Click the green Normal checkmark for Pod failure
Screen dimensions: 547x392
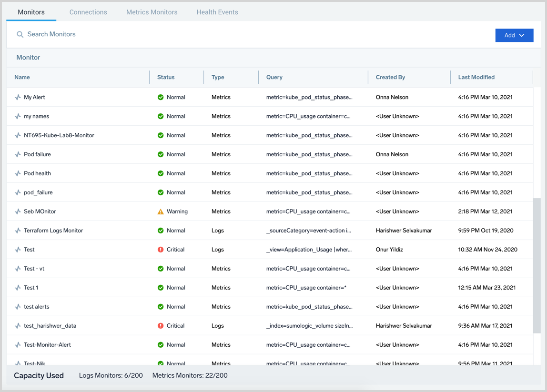(161, 154)
